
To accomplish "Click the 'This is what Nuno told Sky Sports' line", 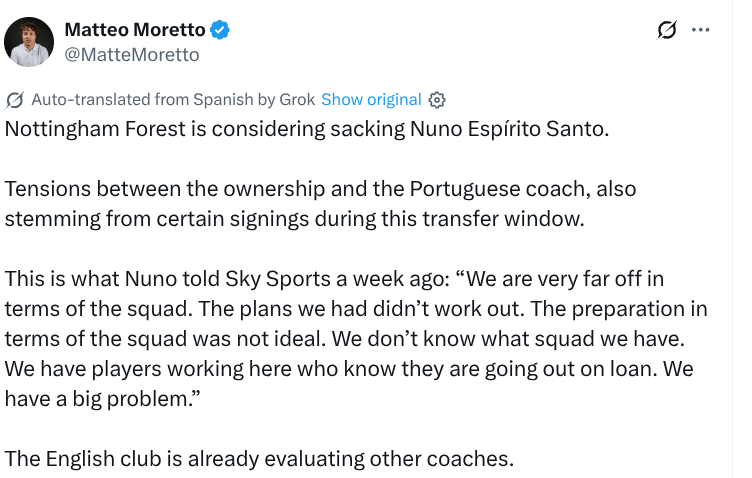I will click(334, 279).
